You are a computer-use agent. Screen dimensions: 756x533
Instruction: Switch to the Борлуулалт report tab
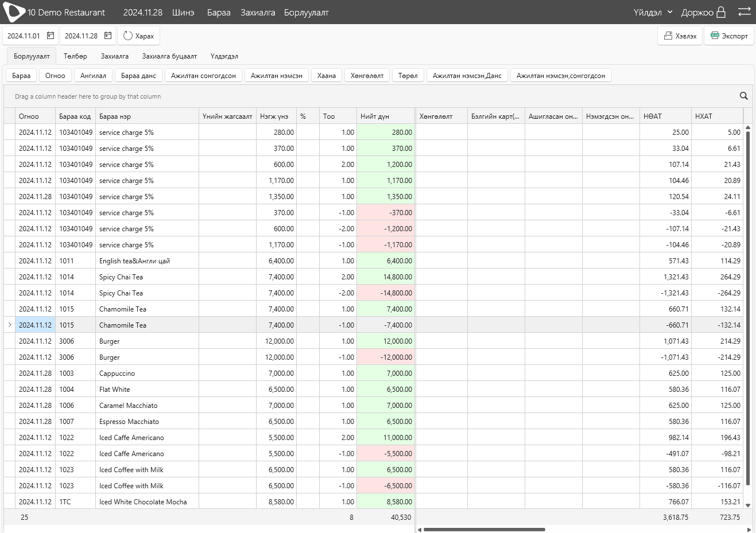click(x=32, y=56)
